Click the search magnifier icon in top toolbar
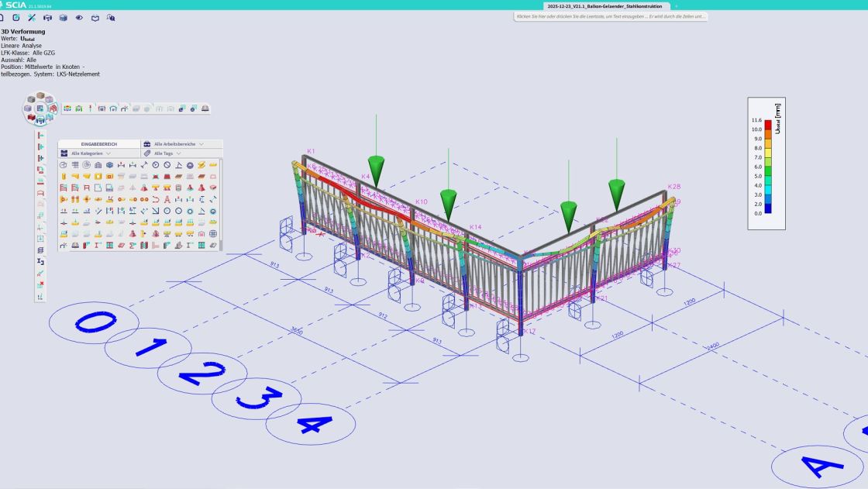Viewport: 868px width, 489px height. (x=111, y=17)
